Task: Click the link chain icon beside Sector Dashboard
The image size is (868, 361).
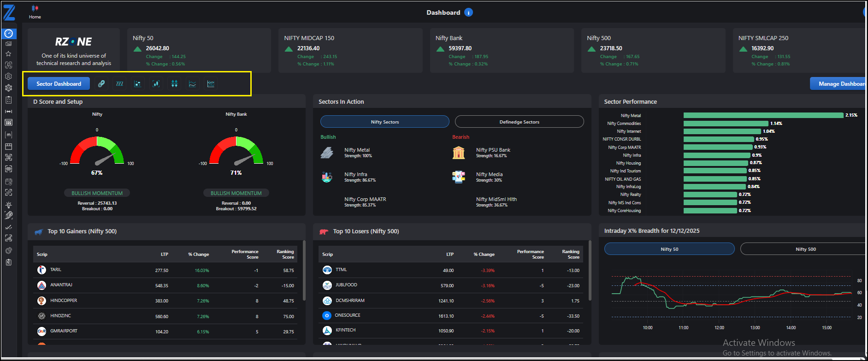Action: (x=101, y=84)
